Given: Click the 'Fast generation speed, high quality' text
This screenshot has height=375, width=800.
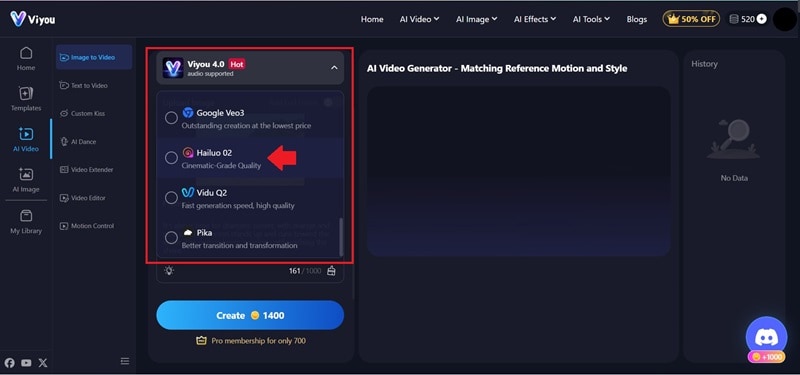Looking at the screenshot, I should [x=238, y=206].
